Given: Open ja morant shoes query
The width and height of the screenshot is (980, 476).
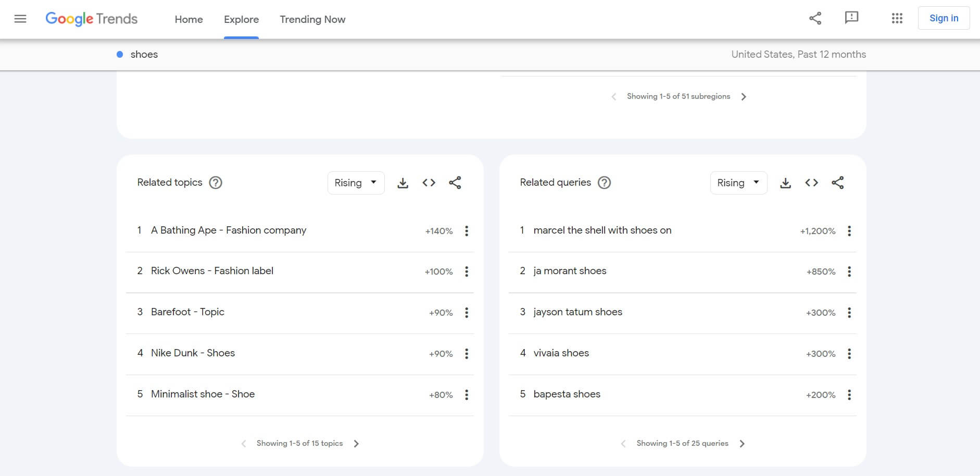Looking at the screenshot, I should (x=570, y=271).
